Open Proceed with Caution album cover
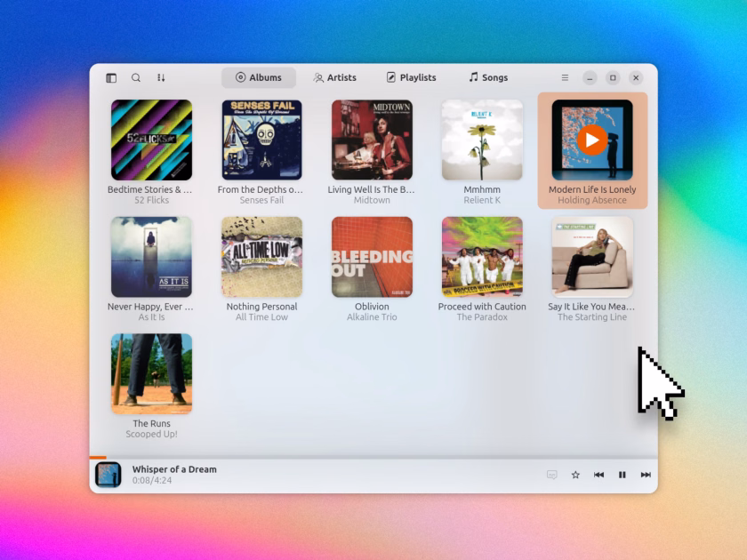Viewport: 747px width, 560px height. coord(482,257)
